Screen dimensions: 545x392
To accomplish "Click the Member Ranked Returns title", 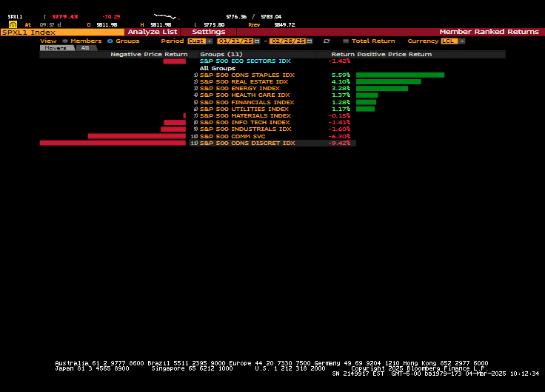I will [489, 32].
